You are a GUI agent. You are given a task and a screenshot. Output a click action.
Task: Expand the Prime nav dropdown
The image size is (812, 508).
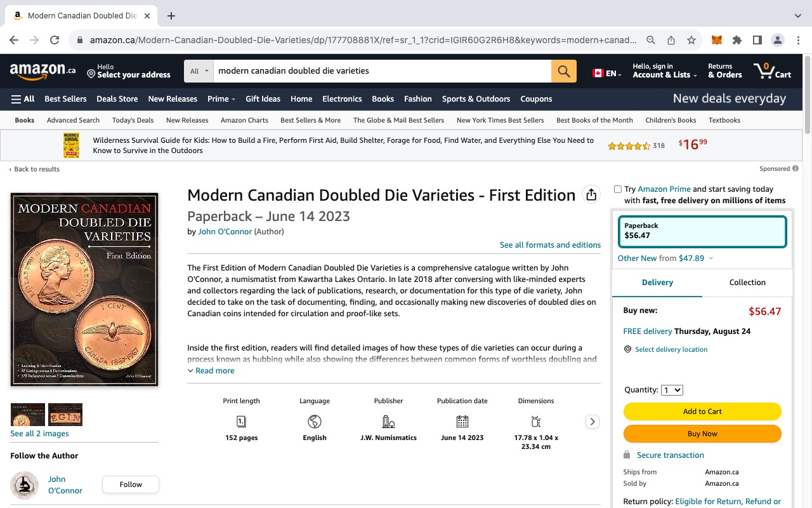coord(221,99)
